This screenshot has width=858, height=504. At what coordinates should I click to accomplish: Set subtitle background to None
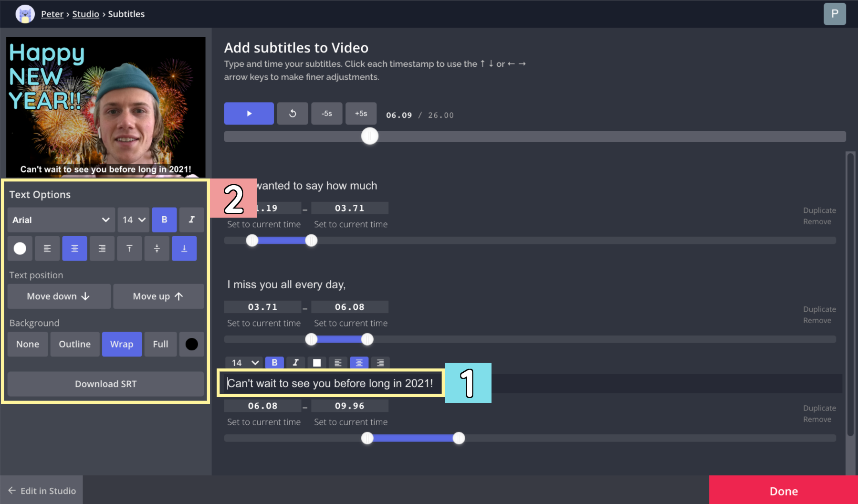(x=27, y=344)
